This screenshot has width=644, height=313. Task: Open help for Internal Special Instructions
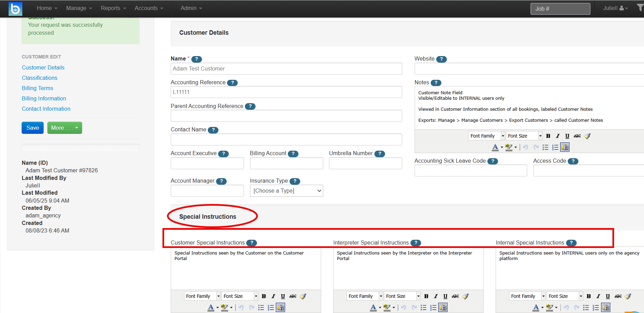coord(571,243)
